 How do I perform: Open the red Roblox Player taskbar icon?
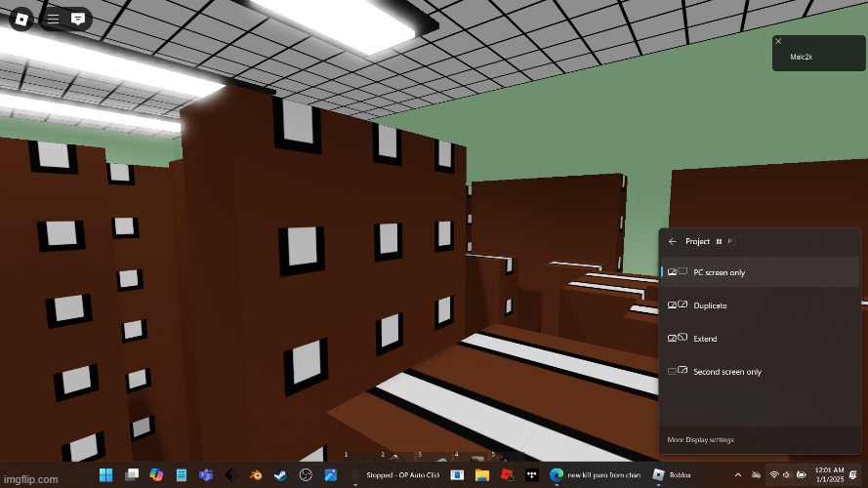tap(507, 474)
